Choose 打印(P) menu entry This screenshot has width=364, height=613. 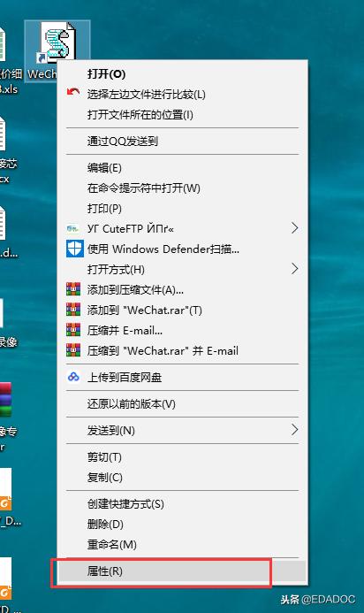click(182, 209)
